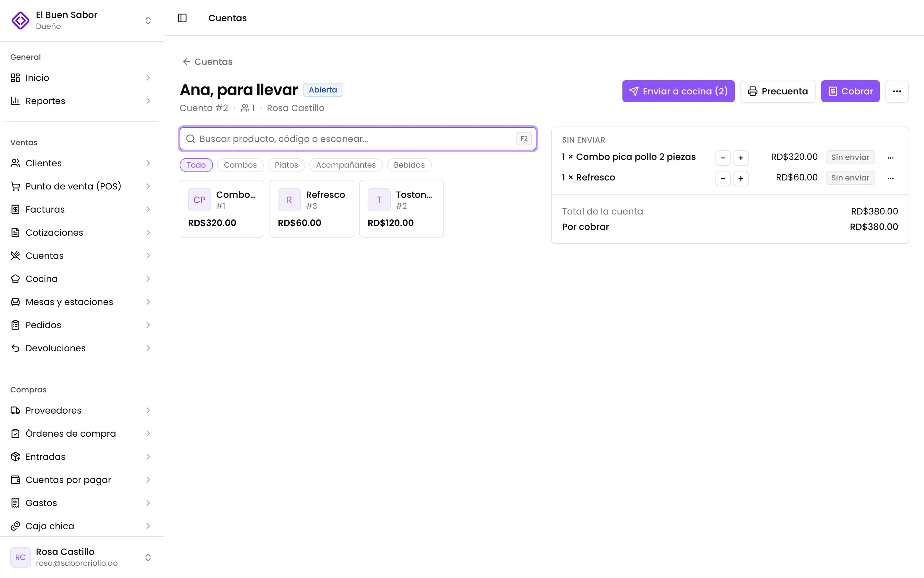Select the Todo category filter

click(x=196, y=165)
